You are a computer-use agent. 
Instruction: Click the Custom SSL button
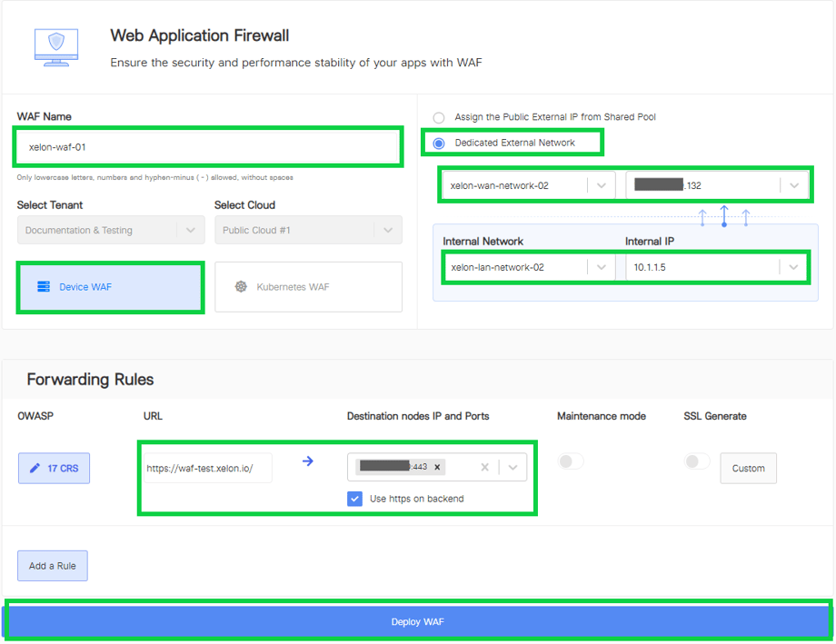(748, 468)
